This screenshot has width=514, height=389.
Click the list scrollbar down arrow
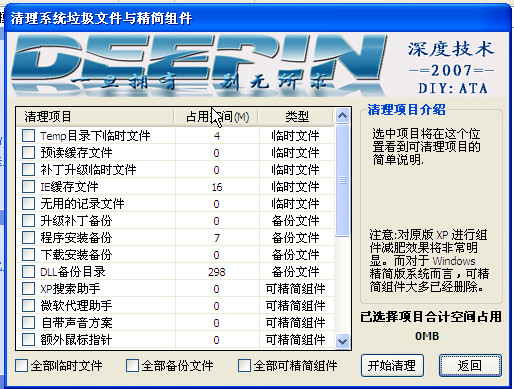[342, 341]
